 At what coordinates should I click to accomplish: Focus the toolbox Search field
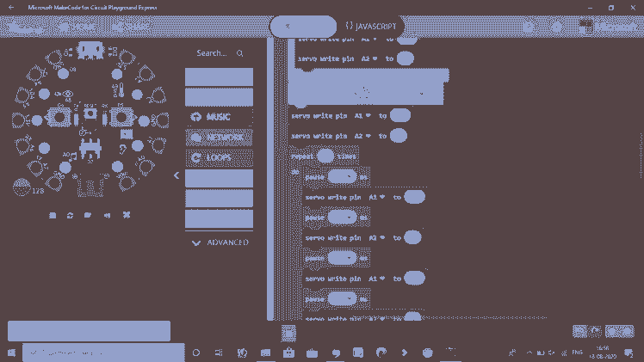[219, 53]
